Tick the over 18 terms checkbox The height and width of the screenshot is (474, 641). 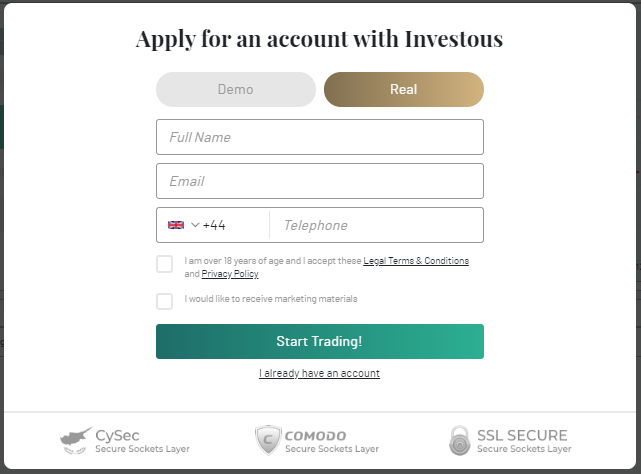point(165,264)
